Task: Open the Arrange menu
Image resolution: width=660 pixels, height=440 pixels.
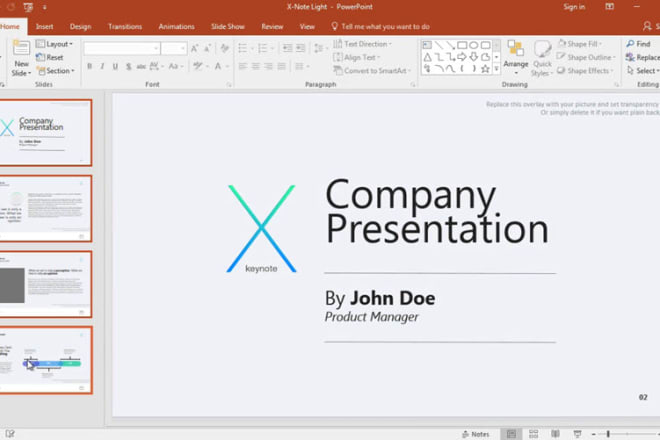Action: pyautogui.click(x=516, y=58)
